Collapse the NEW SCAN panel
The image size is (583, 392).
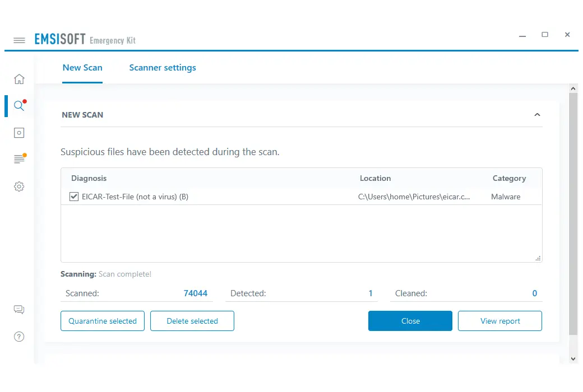tap(537, 115)
